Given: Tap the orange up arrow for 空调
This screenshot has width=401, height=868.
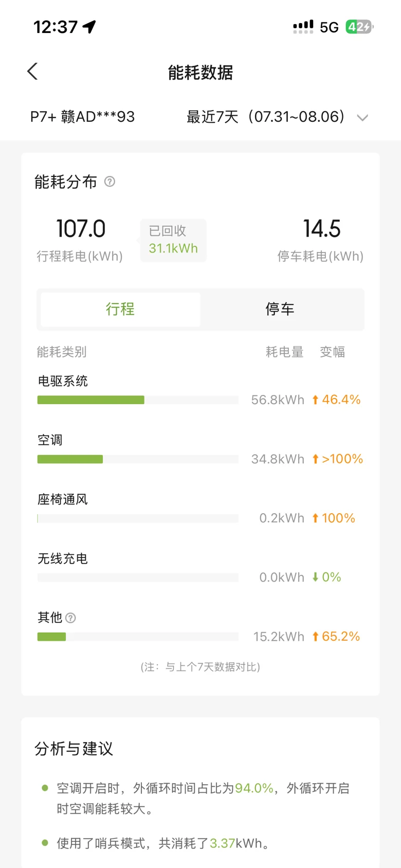Looking at the screenshot, I should [316, 459].
